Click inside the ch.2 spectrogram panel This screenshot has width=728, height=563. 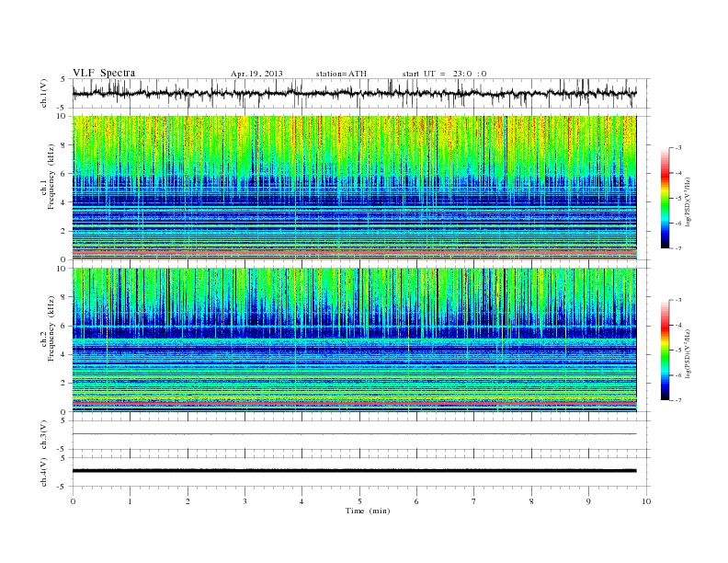pyautogui.click(x=354, y=340)
